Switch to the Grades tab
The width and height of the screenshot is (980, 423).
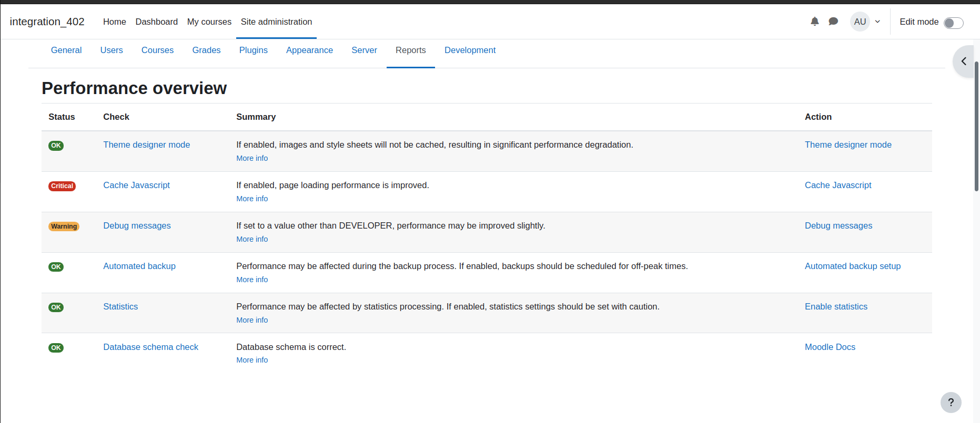tap(206, 50)
